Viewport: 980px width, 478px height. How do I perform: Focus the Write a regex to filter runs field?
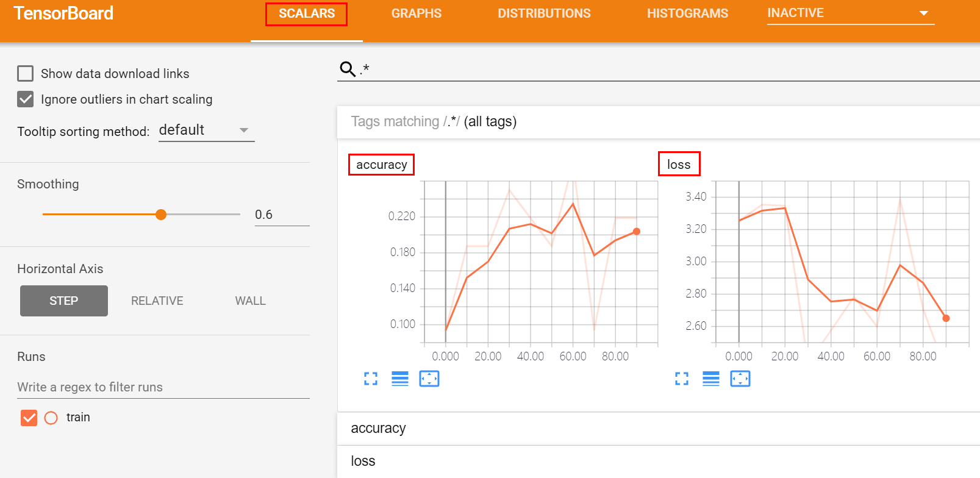[x=163, y=387]
